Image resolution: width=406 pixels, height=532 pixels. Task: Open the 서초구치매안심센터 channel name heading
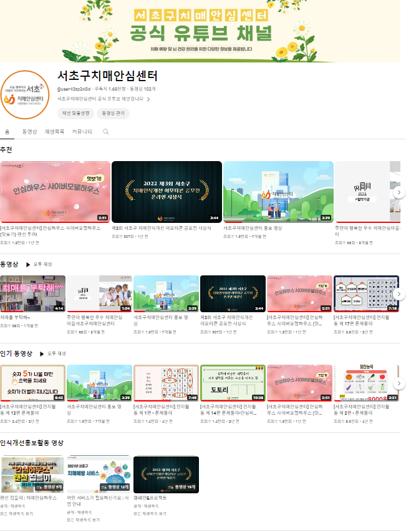pyautogui.click(x=107, y=76)
